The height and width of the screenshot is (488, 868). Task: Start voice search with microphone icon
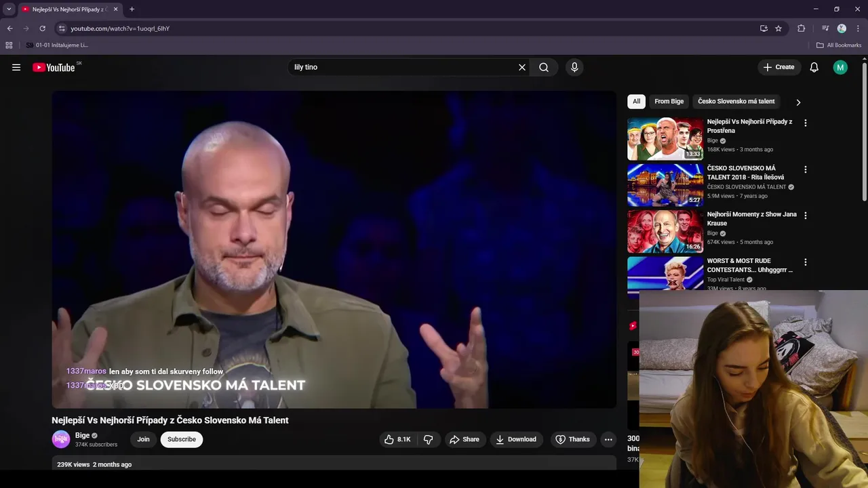574,67
